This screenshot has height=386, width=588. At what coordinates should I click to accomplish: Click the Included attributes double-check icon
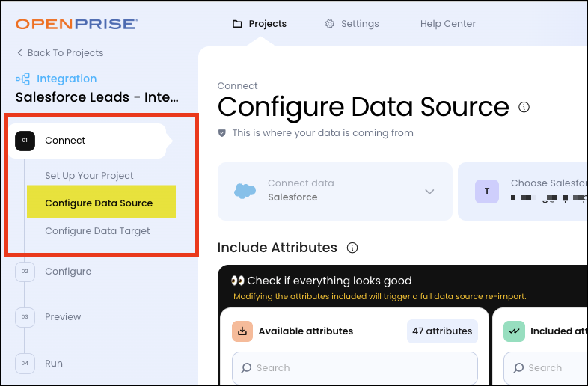[x=514, y=331]
